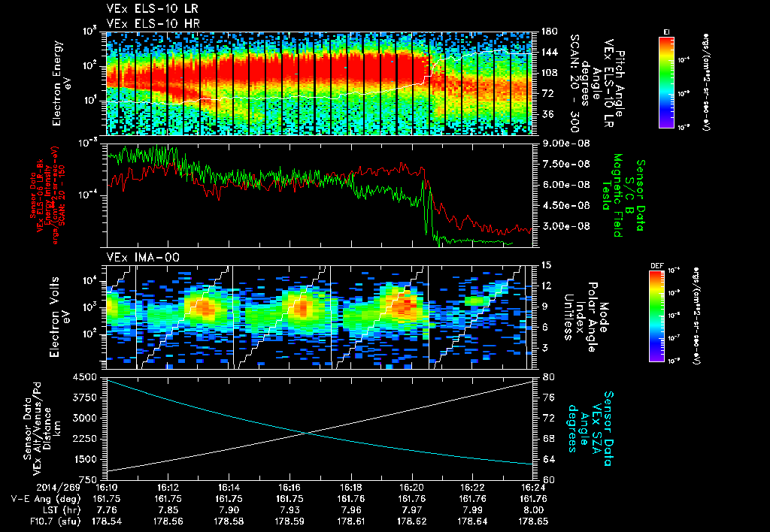Click the LST value 7.93
770x532 pixels.
click(x=290, y=510)
